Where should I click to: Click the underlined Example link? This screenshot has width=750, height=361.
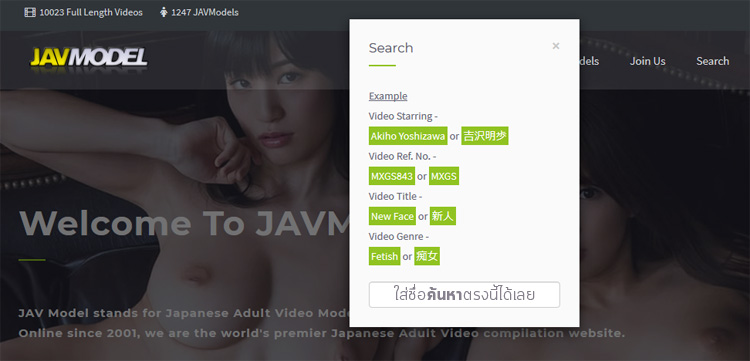(x=388, y=96)
